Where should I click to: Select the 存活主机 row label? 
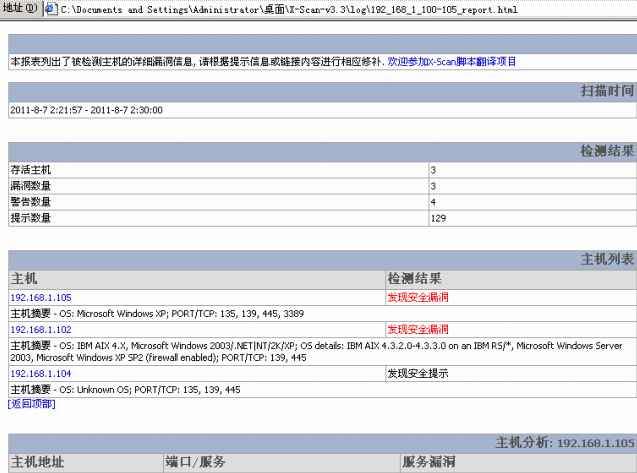point(30,170)
